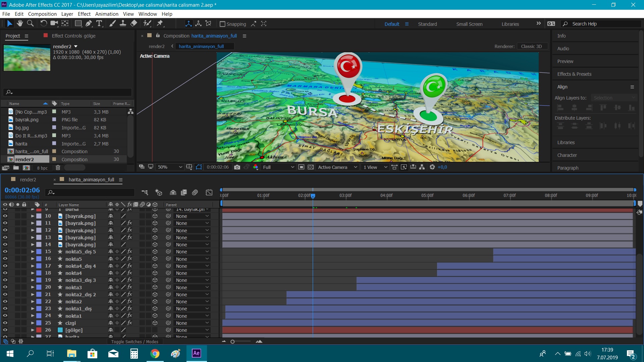Viewport: 644px width, 362px height.
Task: Delete selected item with trash icon
Action: click(x=58, y=168)
